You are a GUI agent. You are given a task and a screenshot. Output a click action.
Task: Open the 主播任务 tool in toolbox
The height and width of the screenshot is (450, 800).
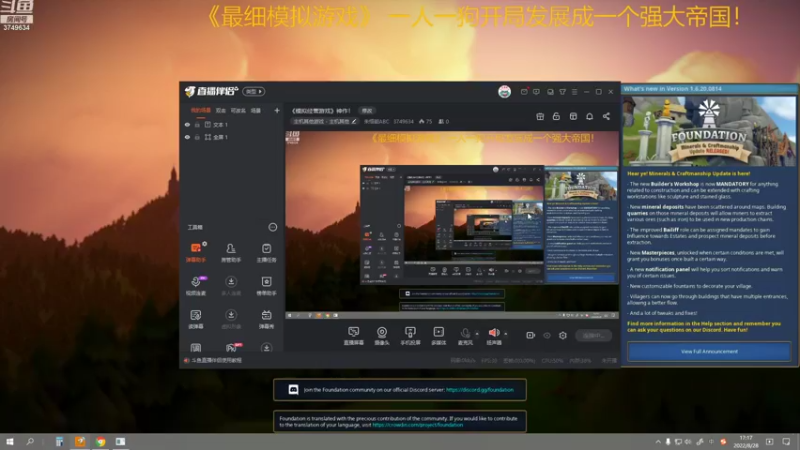(266, 252)
